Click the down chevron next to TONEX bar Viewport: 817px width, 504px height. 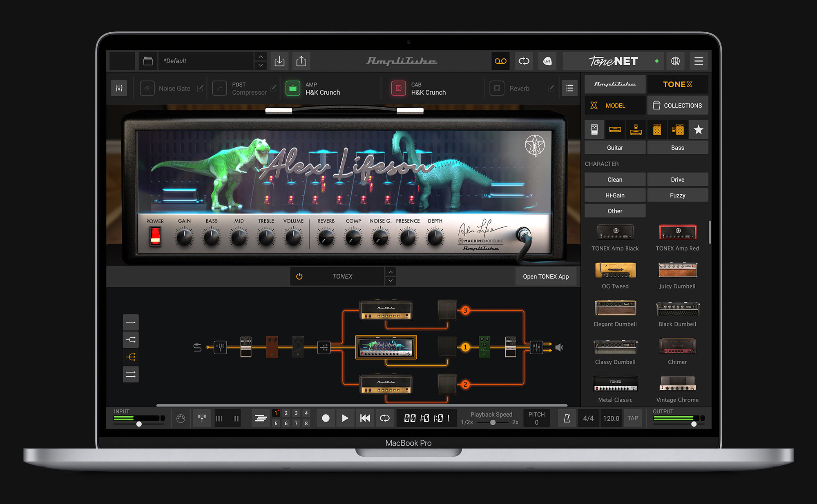tap(390, 281)
